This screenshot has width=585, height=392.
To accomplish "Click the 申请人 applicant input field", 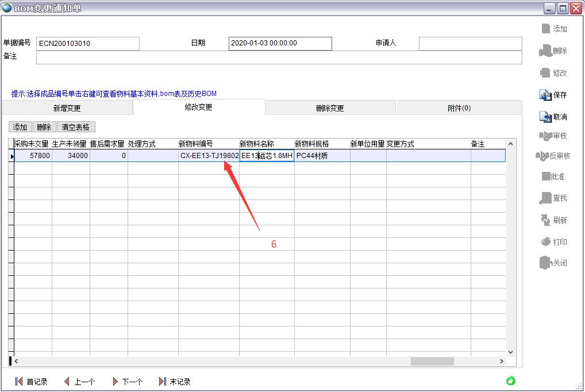I will (x=470, y=44).
